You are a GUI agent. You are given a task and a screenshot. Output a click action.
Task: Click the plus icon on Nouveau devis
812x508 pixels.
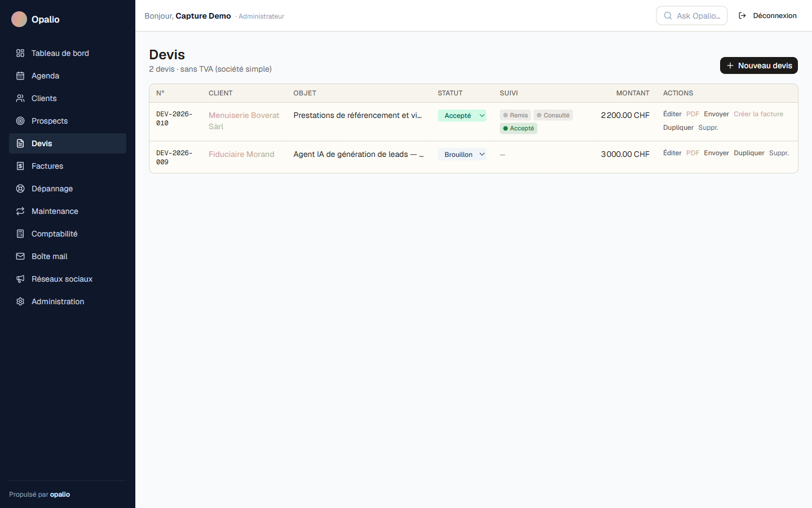(730, 65)
